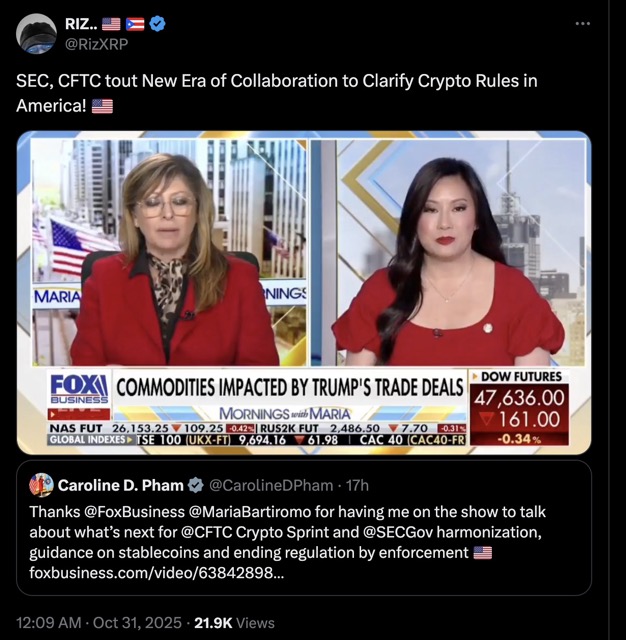Open the @MariaBartiromo mention
The image size is (626, 640).
(250, 511)
